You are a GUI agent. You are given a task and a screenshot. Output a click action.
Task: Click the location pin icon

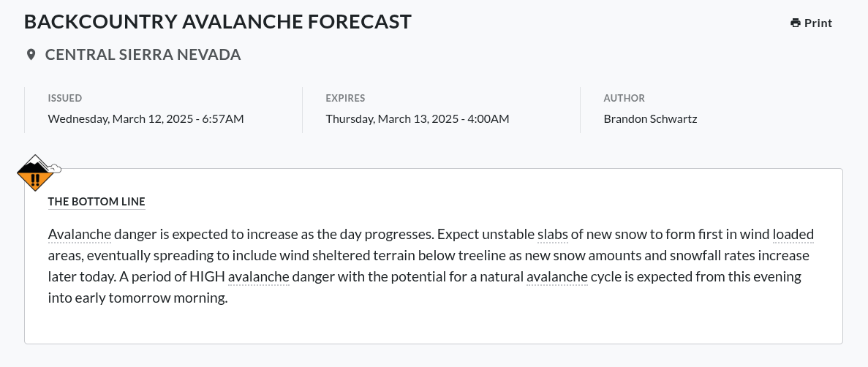[x=31, y=55]
